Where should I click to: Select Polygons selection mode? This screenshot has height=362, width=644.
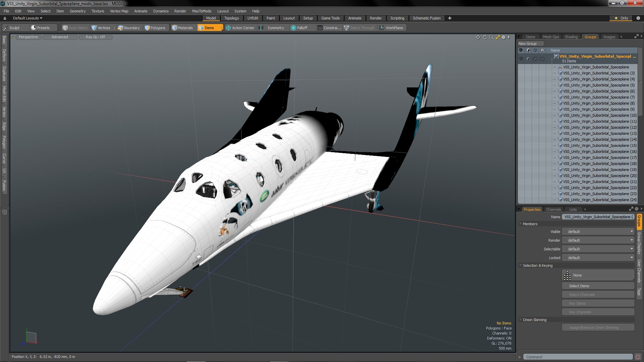pyautogui.click(x=155, y=28)
